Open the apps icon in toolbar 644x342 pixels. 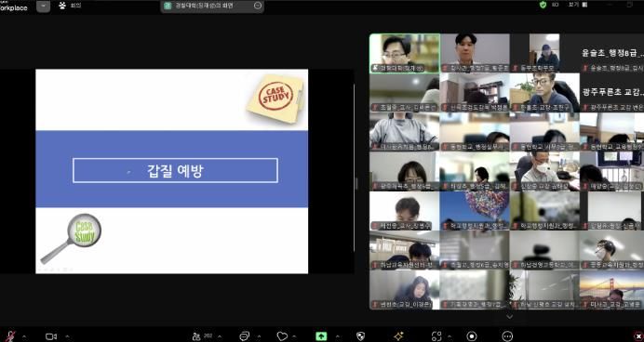click(436, 336)
